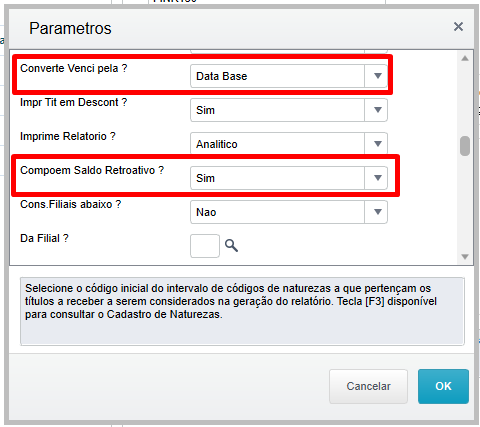The height and width of the screenshot is (427, 480).
Task: Expand the Cons.Filiais abaixo dropdown arrow
Action: coord(377,212)
